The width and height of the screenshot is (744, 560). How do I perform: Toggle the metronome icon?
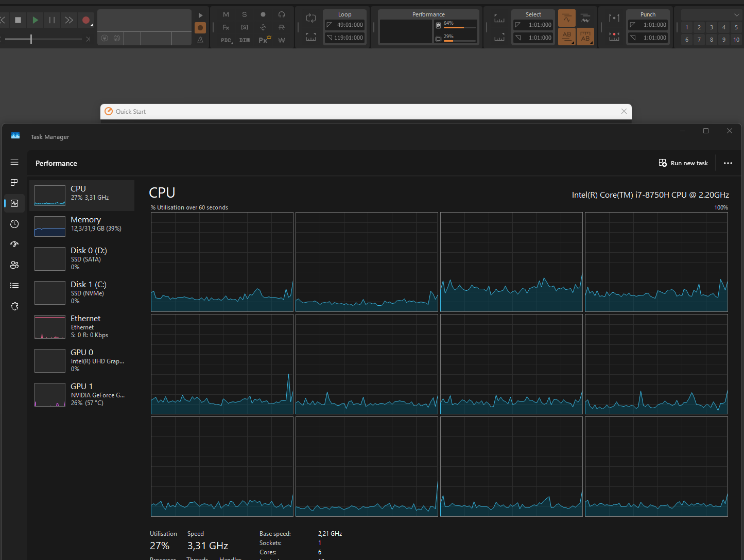200,40
